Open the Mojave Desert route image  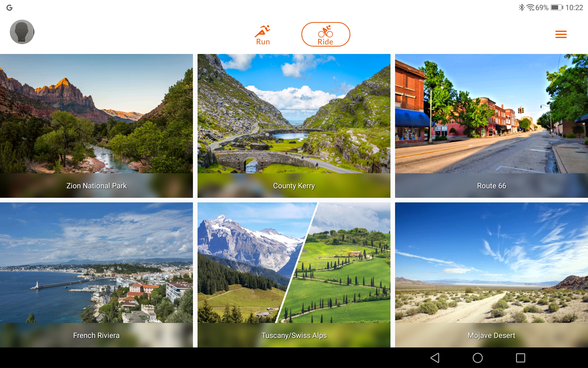[491, 262]
